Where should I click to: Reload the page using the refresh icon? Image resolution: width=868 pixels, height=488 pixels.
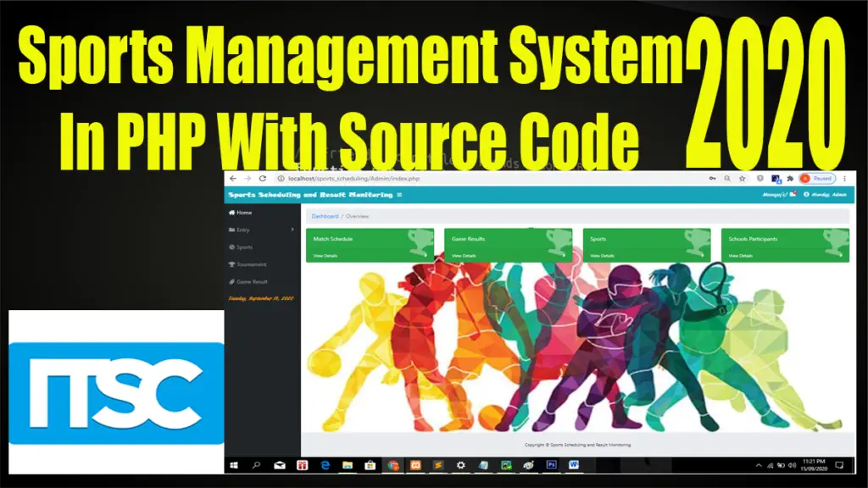262,178
